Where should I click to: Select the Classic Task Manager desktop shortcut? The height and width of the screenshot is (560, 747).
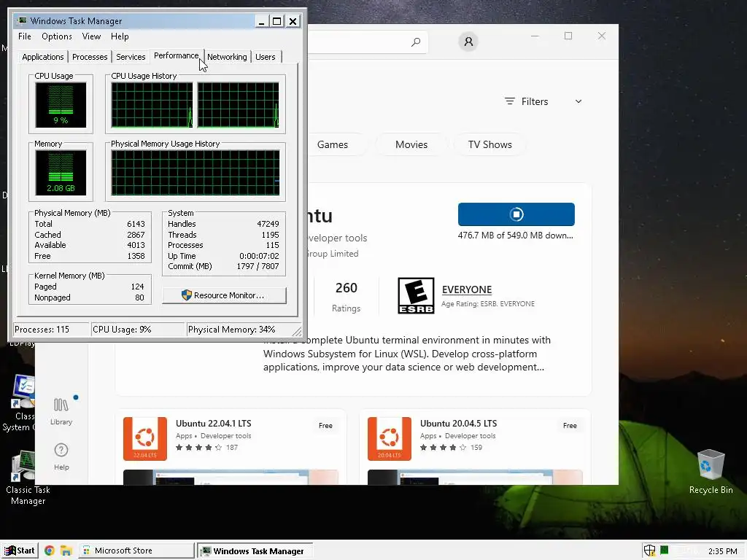pos(28,478)
